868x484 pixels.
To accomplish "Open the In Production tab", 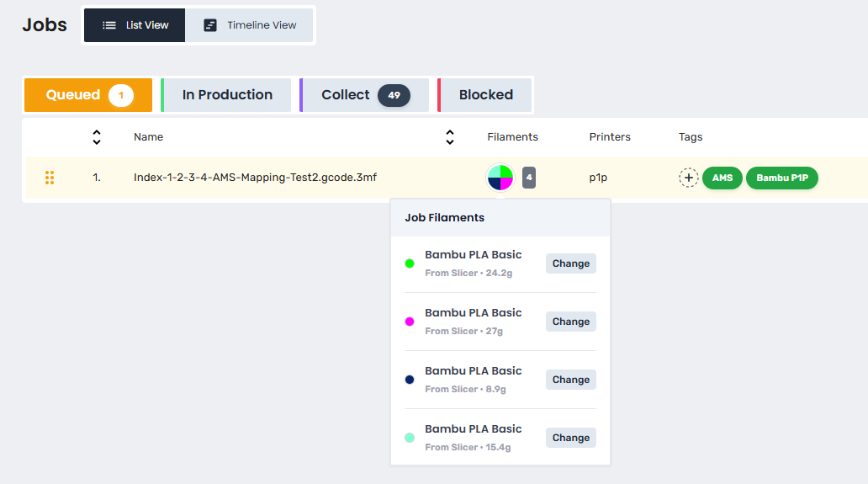I will point(226,94).
